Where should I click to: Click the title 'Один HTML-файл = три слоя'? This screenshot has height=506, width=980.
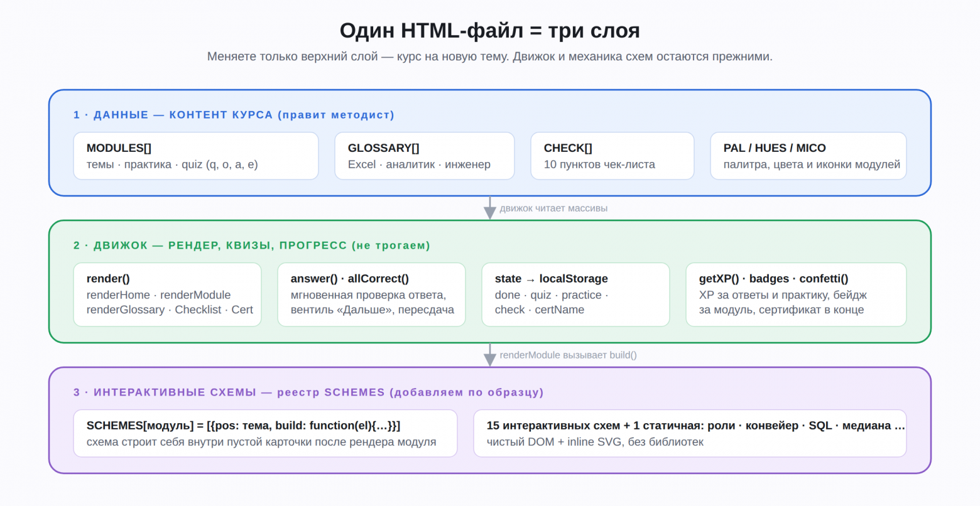(x=489, y=31)
